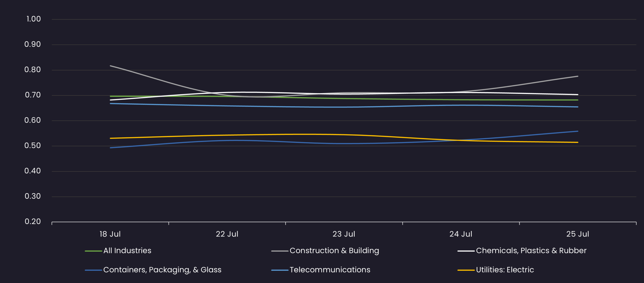Click the dark blue Containers legend line swatch
This screenshot has height=283, width=644.
(x=93, y=270)
